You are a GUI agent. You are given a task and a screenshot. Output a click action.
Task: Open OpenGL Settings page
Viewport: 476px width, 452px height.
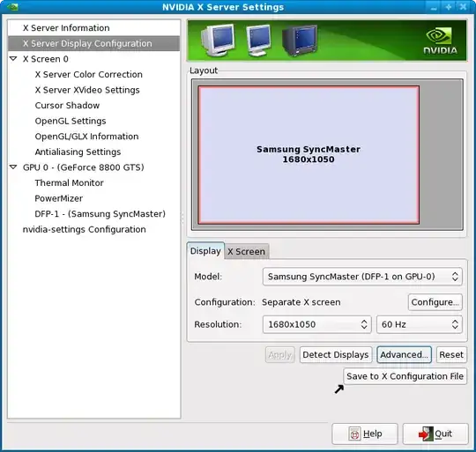(71, 121)
